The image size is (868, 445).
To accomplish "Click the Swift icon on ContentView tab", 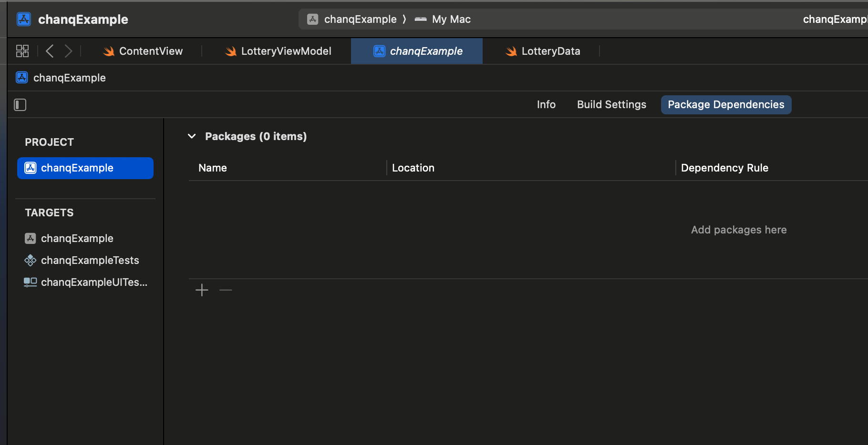I will [x=109, y=51].
